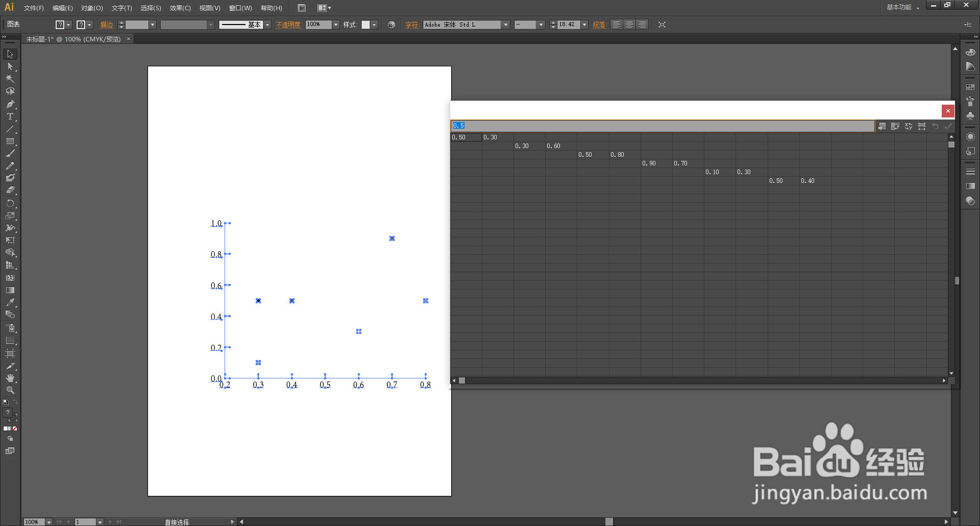
Task: Select the Magic Wand tool
Action: (10, 79)
